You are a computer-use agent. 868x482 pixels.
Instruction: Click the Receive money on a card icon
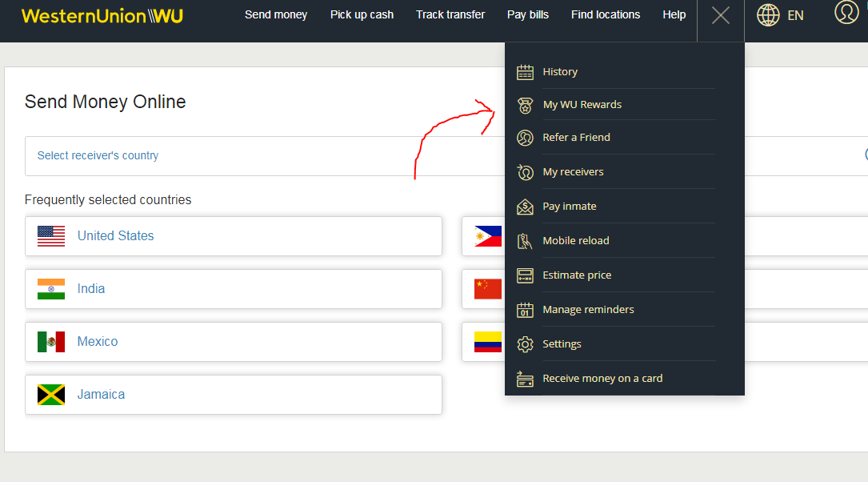coord(525,379)
